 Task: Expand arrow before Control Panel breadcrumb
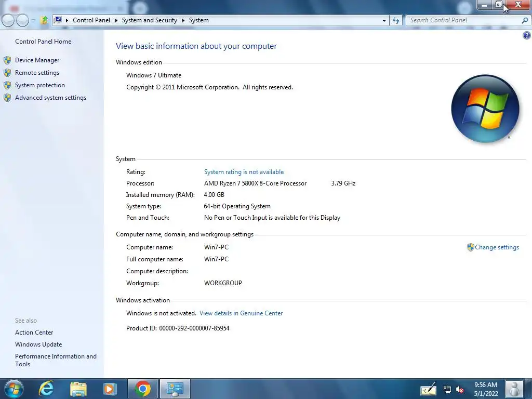[x=67, y=20]
